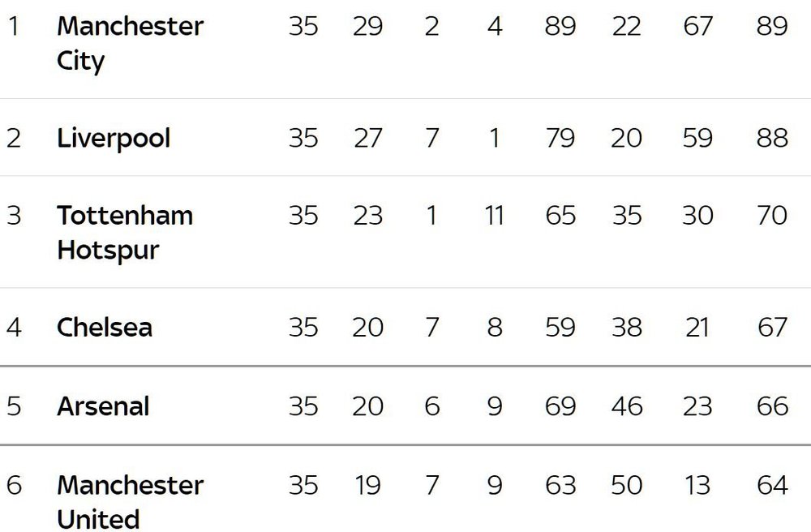Click Arsenal's goals against value 46
The image size is (811, 532).
tap(627, 405)
